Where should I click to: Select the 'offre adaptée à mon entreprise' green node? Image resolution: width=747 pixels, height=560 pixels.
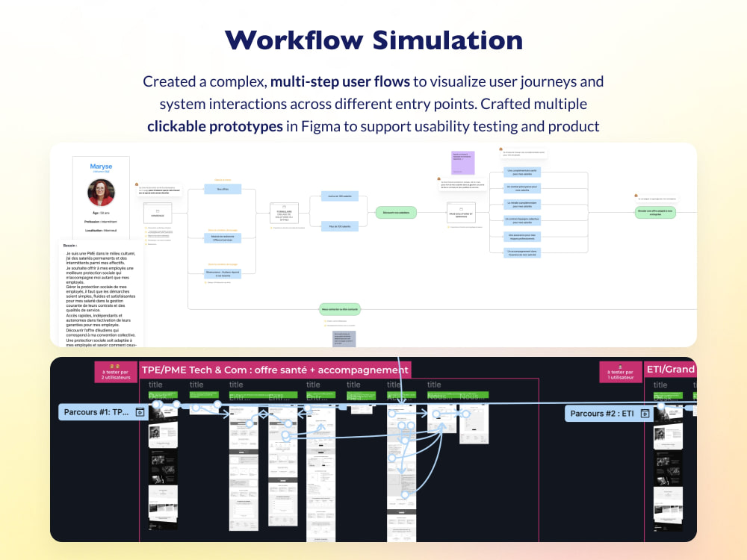point(656,212)
